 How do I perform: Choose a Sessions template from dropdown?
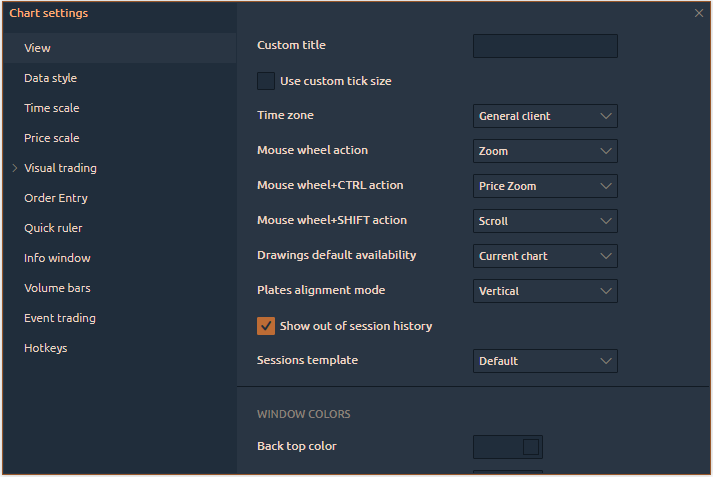point(545,361)
